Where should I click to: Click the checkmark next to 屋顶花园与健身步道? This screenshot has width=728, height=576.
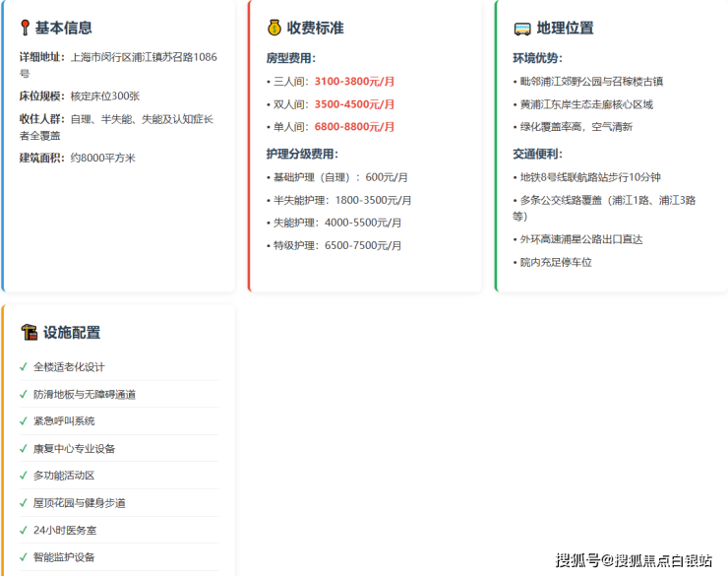(x=24, y=502)
